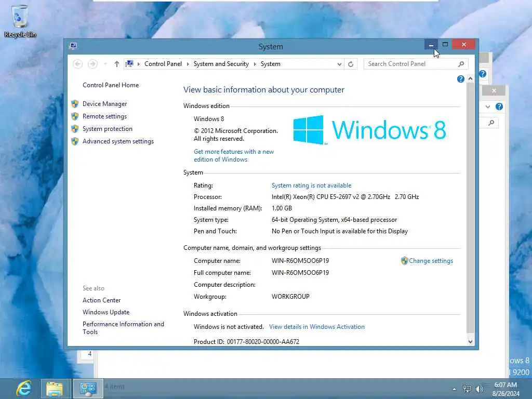Click the search magnifier icon
Image resolution: width=532 pixels, height=399 pixels.
click(461, 64)
